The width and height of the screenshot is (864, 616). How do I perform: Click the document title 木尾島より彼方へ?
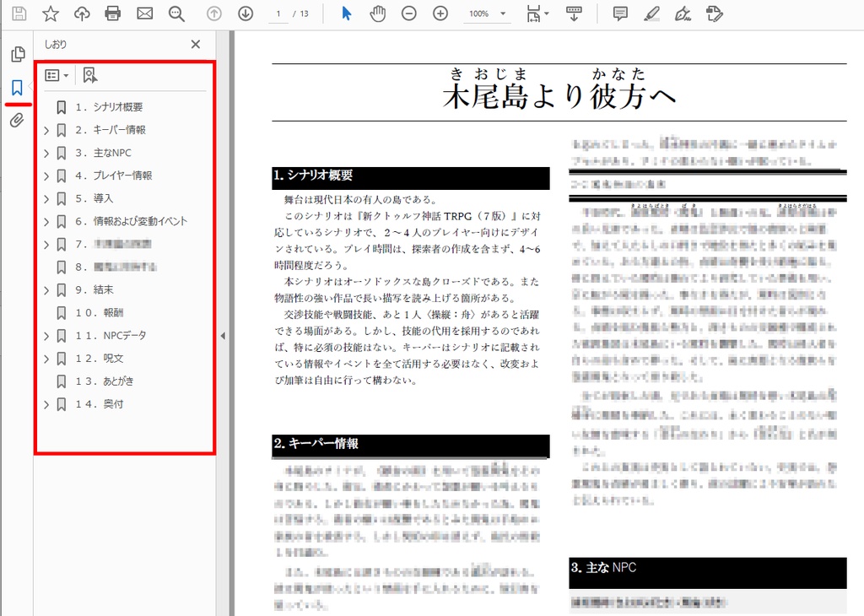point(559,96)
